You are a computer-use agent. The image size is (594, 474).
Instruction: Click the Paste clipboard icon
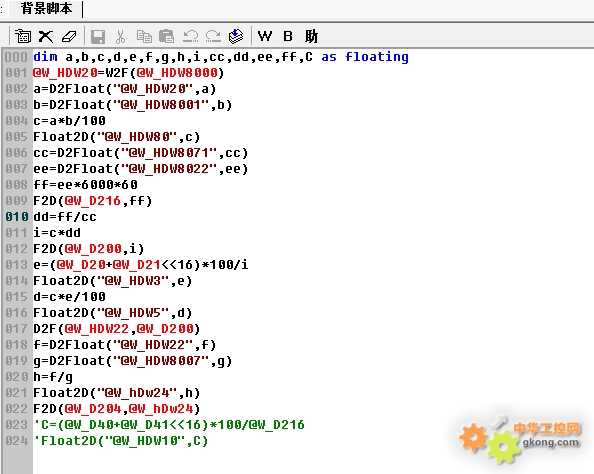[166, 36]
